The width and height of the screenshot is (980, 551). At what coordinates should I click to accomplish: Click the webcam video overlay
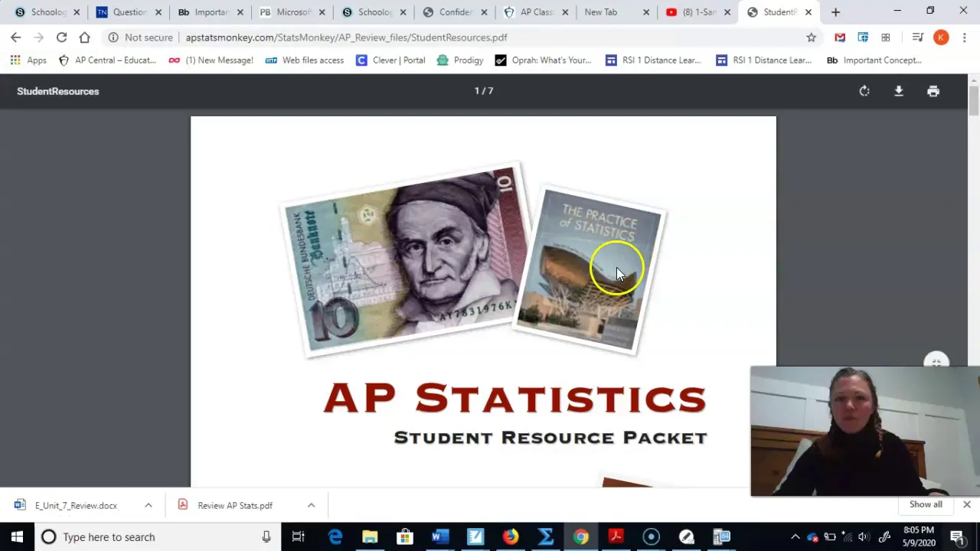pos(864,432)
